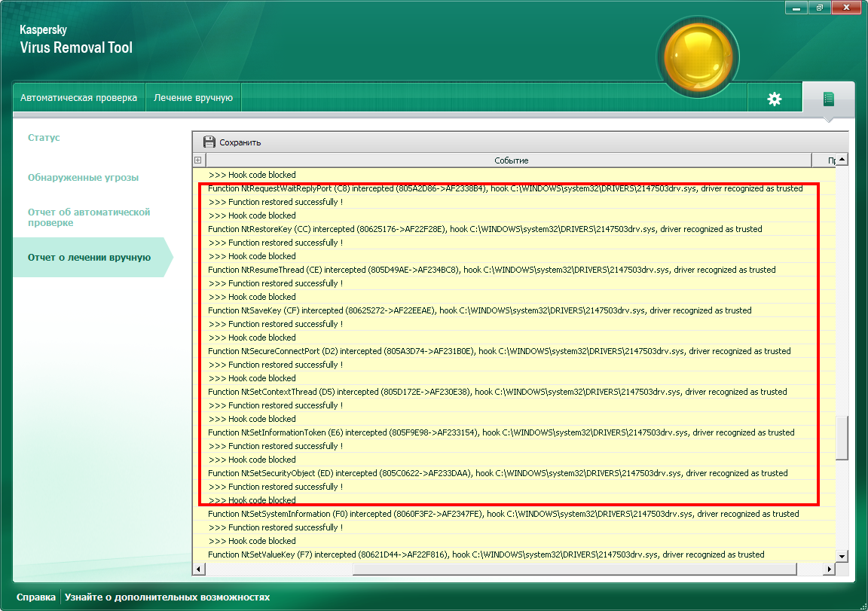Click horizontal scrollbar right arrow
The width and height of the screenshot is (868, 611).
click(830, 569)
